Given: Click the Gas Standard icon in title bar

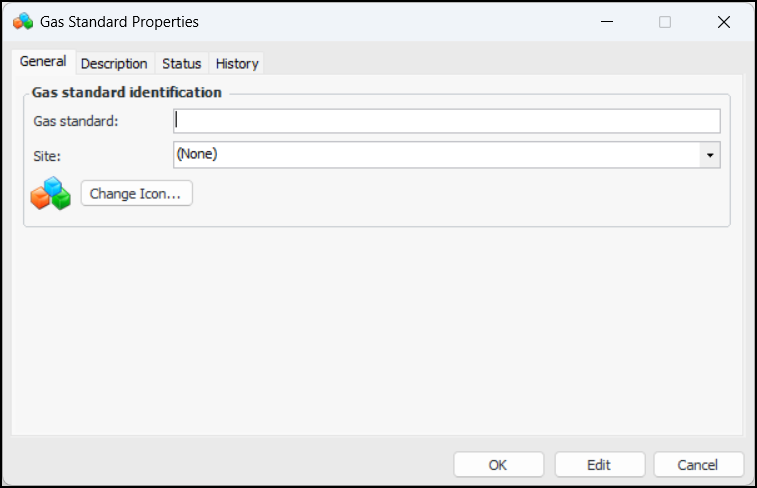Looking at the screenshot, I should tap(22, 21).
